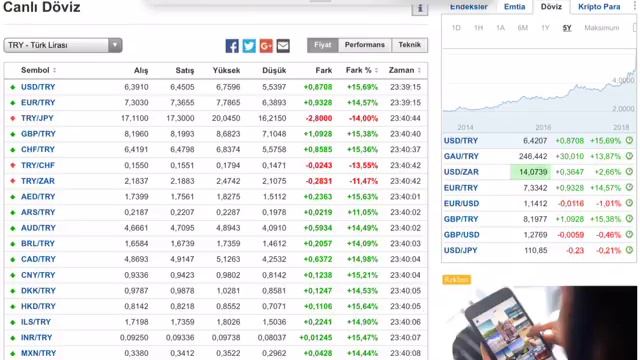Click green up arrow beside USD/TRY table row
The height and width of the screenshot is (360, 640).
click(x=13, y=87)
